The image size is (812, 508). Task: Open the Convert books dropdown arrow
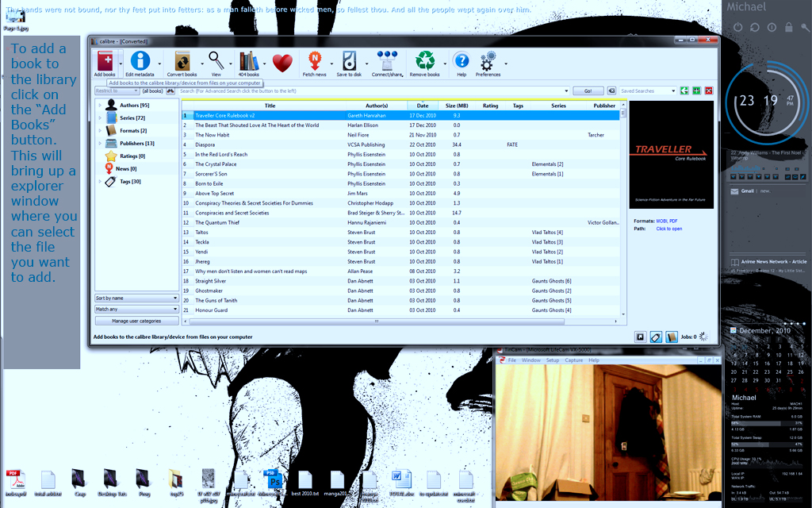(x=202, y=63)
